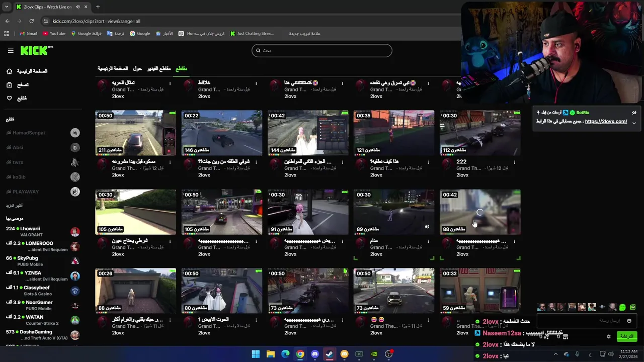Open "Just Chatting Strea..." bookmark
The width and height of the screenshot is (644, 362).
252,34
